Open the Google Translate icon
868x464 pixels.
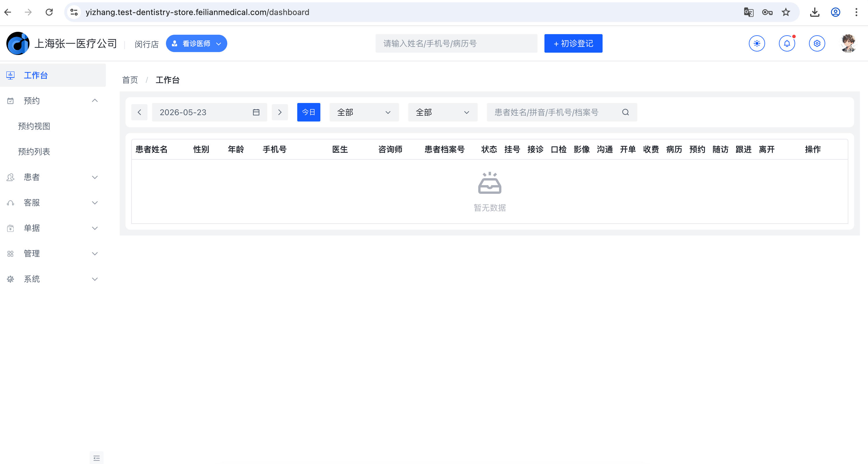point(748,12)
